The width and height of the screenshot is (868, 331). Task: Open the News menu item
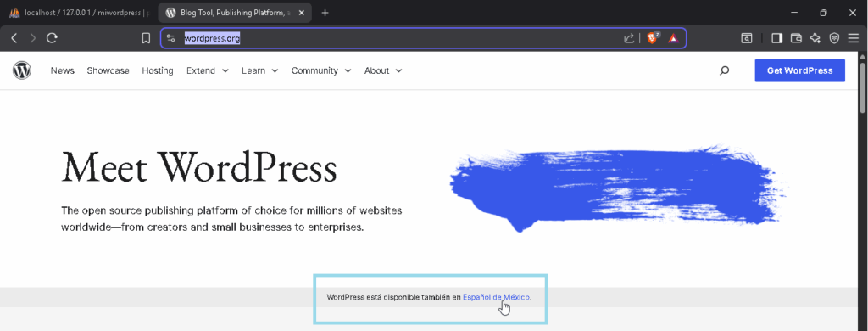63,70
